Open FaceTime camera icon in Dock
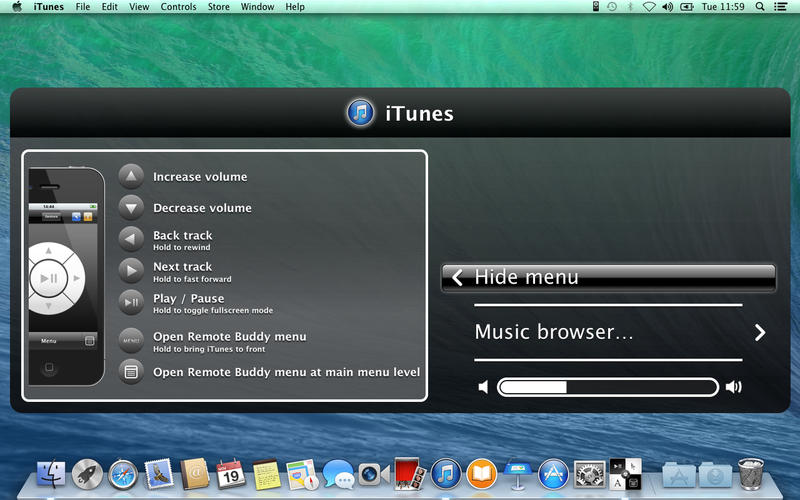The image size is (800, 500). click(373, 474)
